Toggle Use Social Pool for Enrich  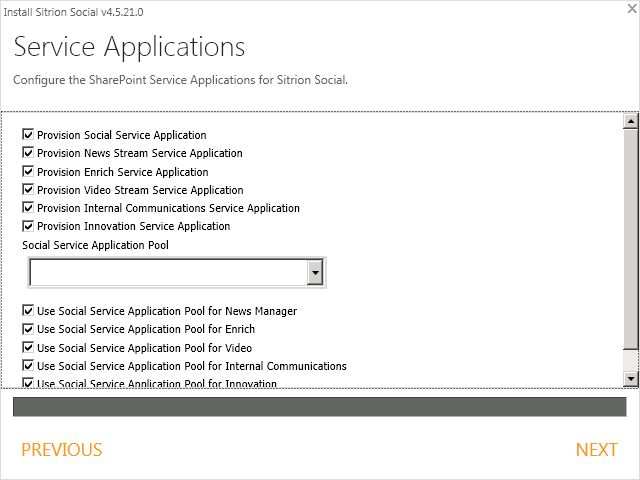[28, 329]
